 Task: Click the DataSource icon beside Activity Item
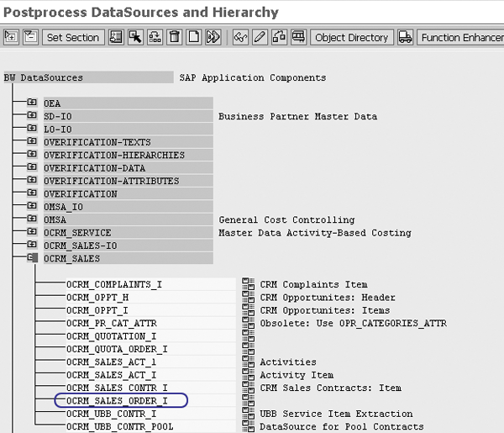pos(248,374)
